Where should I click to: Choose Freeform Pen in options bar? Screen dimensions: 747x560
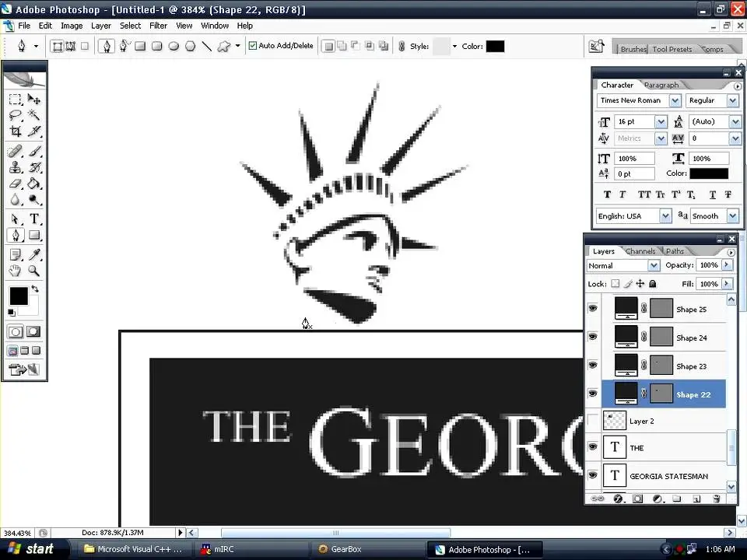tap(124, 46)
